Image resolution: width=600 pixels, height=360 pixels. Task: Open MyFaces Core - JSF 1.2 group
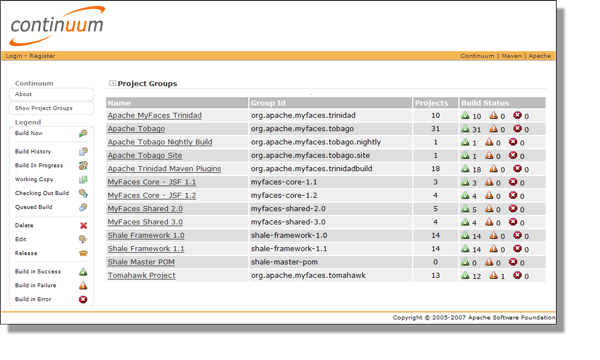152,195
